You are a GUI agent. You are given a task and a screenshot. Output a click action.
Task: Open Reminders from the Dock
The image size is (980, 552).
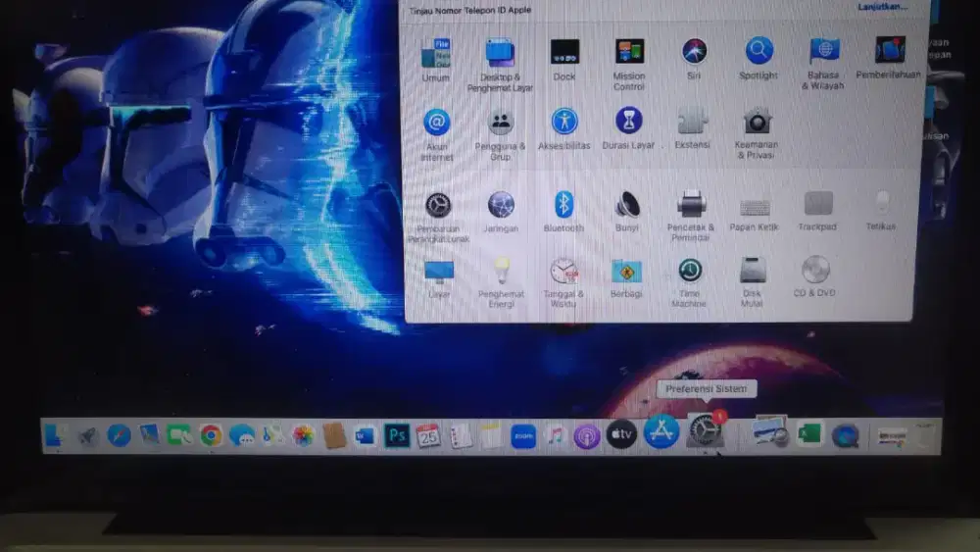(460, 435)
